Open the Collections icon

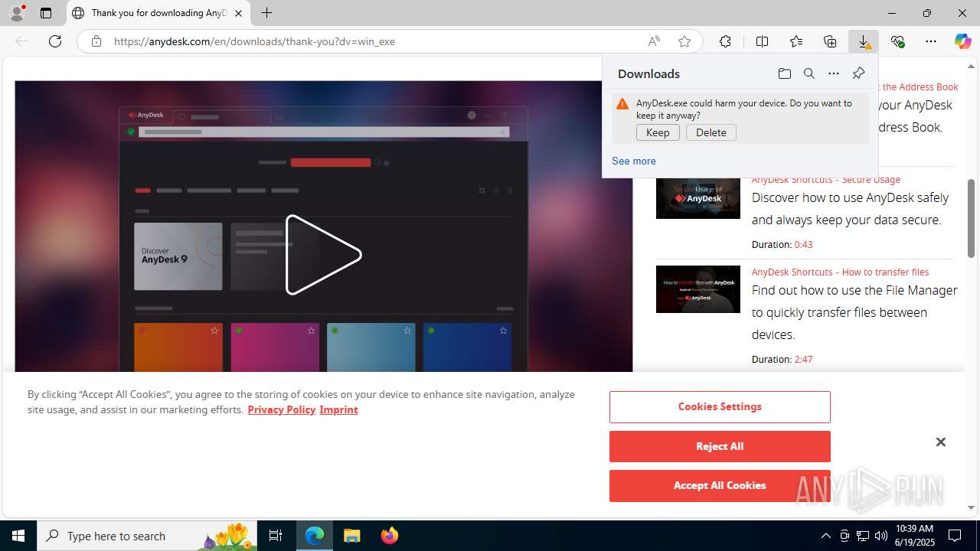(830, 41)
